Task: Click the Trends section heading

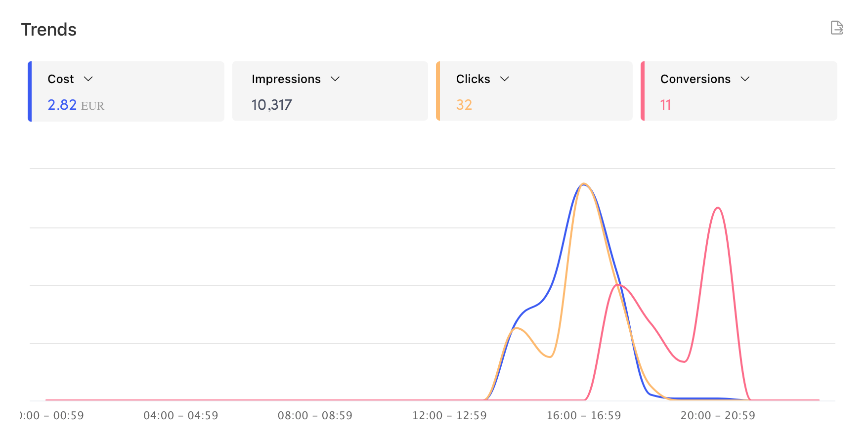Action: tap(49, 30)
